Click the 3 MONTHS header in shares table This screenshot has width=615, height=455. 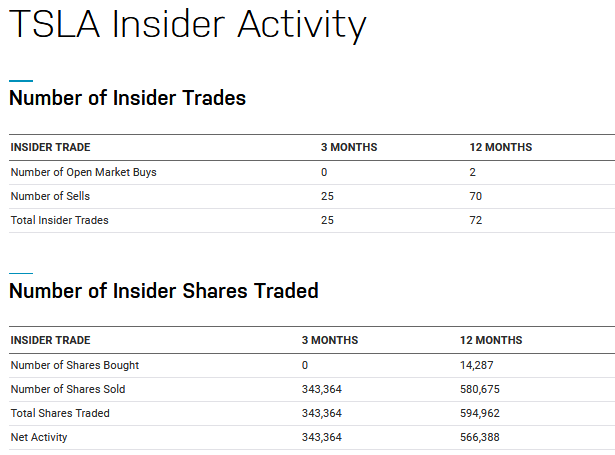[x=330, y=340]
